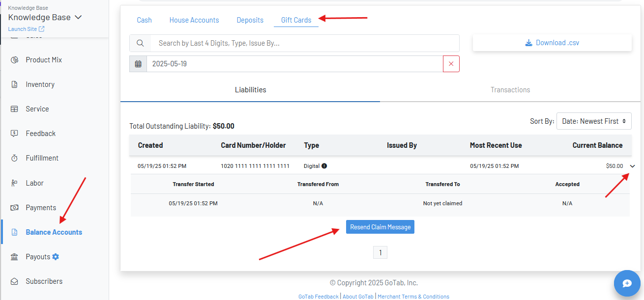Collapse the gift card row chevron
The width and height of the screenshot is (644, 300).
[632, 166]
